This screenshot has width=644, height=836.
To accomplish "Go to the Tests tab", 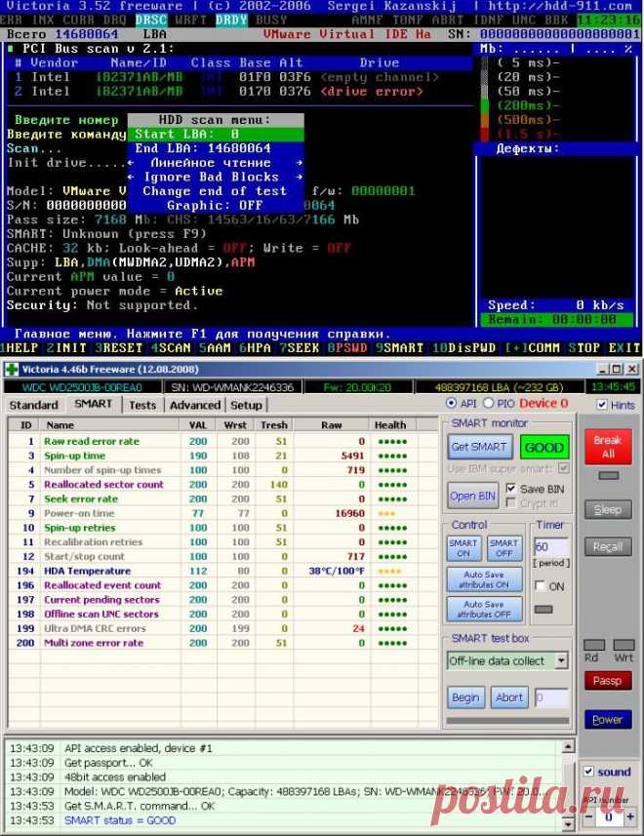I will pyautogui.click(x=142, y=405).
